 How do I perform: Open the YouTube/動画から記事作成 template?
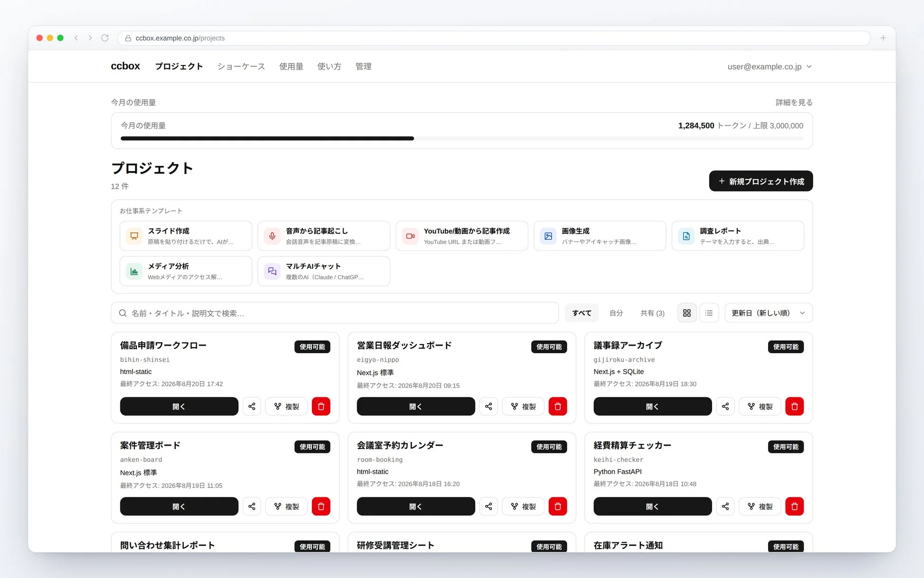click(462, 236)
